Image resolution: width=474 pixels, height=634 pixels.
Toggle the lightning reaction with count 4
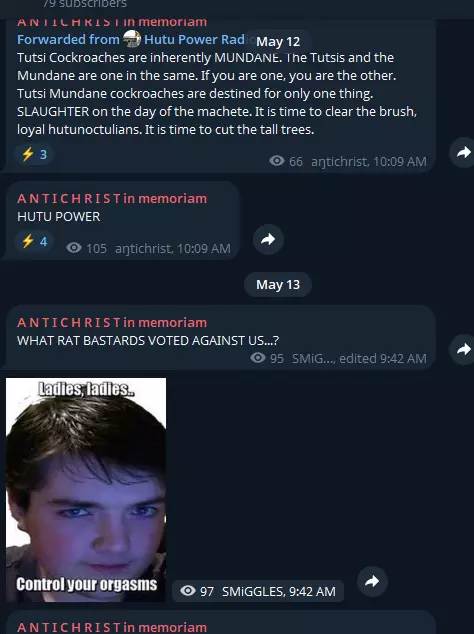[34, 241]
